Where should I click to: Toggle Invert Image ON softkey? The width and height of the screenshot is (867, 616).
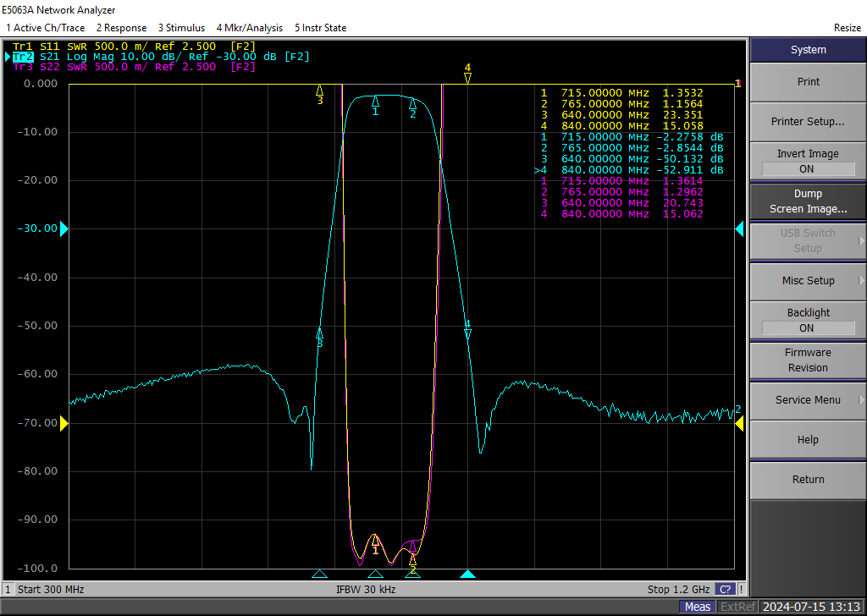pos(808,161)
